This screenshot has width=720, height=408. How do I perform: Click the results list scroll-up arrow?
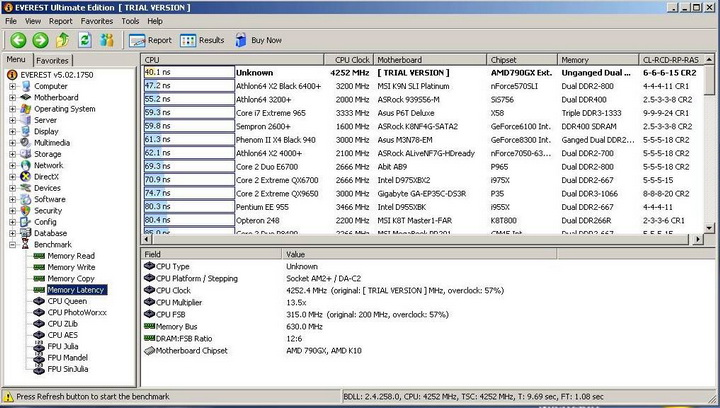pos(709,60)
